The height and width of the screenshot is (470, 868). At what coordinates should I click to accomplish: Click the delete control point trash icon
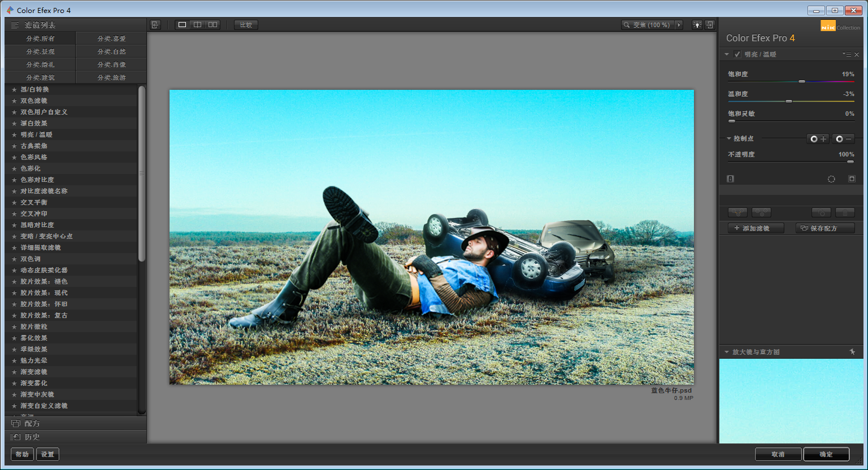coord(845,212)
